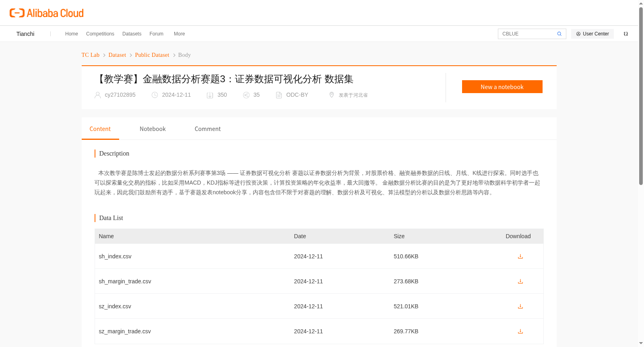The width and height of the screenshot is (644, 347).
Task: Click the license document icon beside ODC-BY
Action: click(x=279, y=95)
